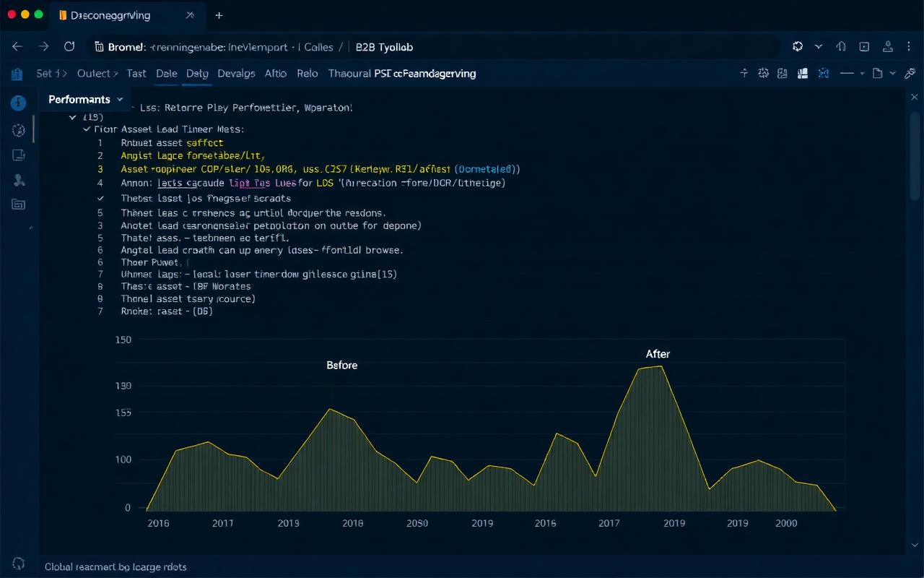
Task: Collapse the 'Asset Lead Tineer Mets' chevron
Action: tap(87, 129)
